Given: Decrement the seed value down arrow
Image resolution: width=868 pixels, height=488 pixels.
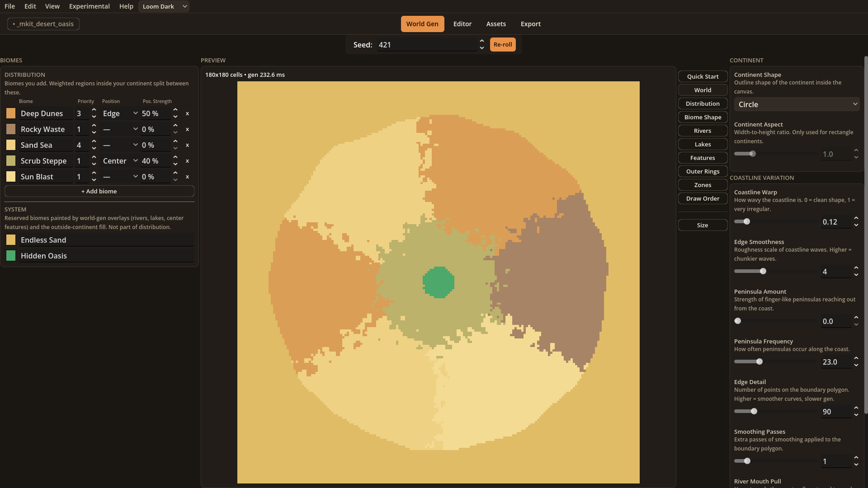Looking at the screenshot, I should (482, 48).
